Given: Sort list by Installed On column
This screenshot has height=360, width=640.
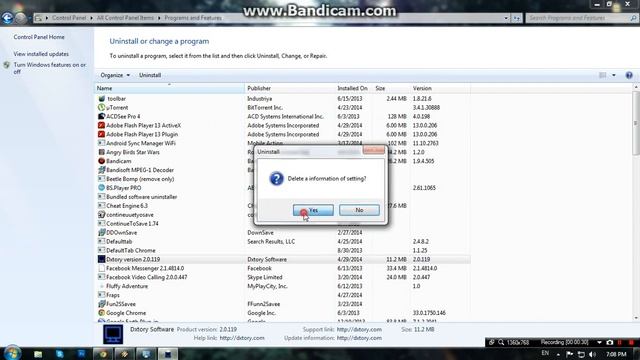Looking at the screenshot, I should [x=353, y=88].
